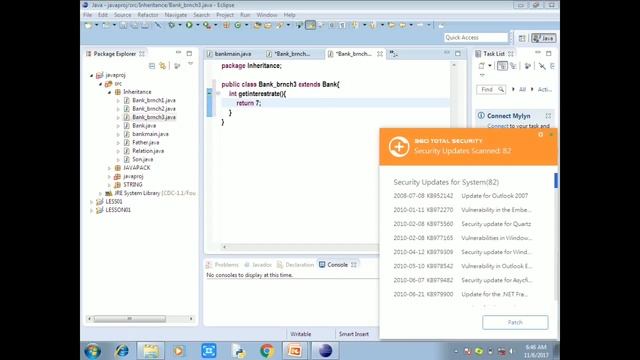Switch to the Javadoc tab
The image size is (640, 360).
tap(258, 265)
